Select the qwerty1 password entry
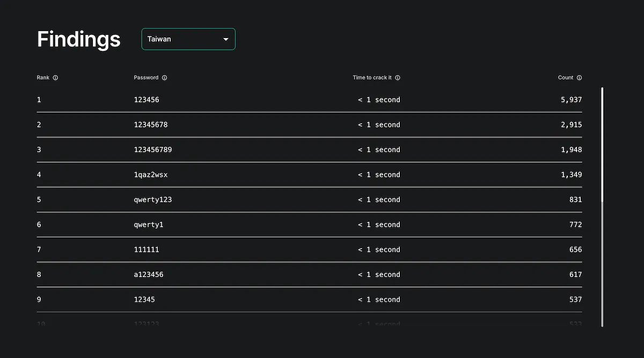 point(149,225)
